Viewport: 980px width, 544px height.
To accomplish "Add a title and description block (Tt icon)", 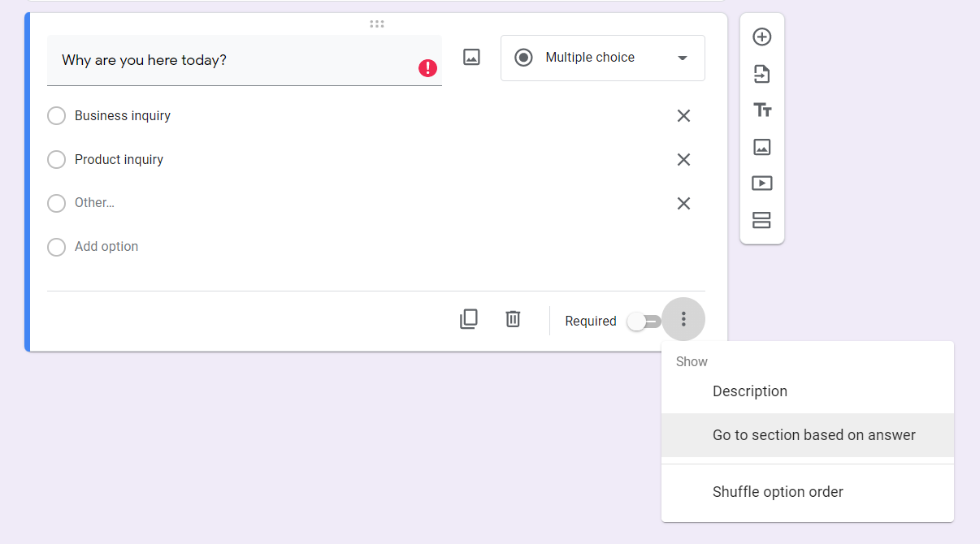I will pos(761,110).
